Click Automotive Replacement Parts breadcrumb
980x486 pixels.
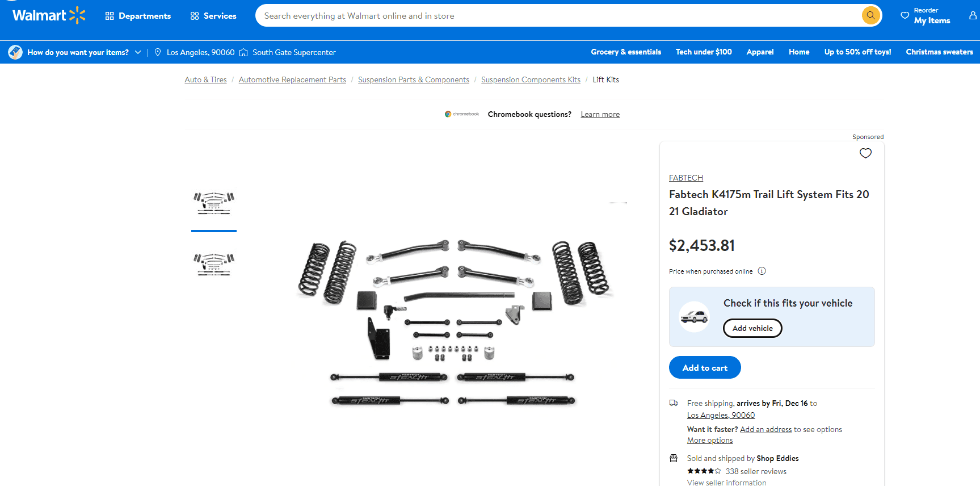[292, 79]
